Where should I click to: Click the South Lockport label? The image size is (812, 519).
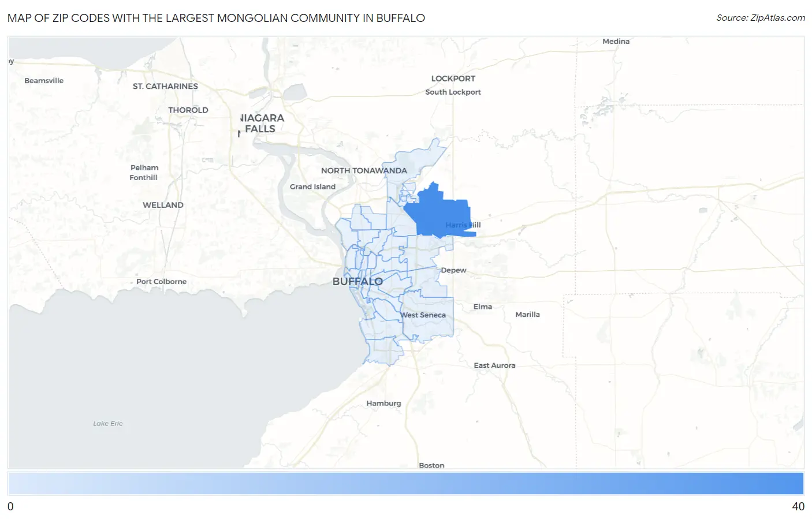pos(453,92)
